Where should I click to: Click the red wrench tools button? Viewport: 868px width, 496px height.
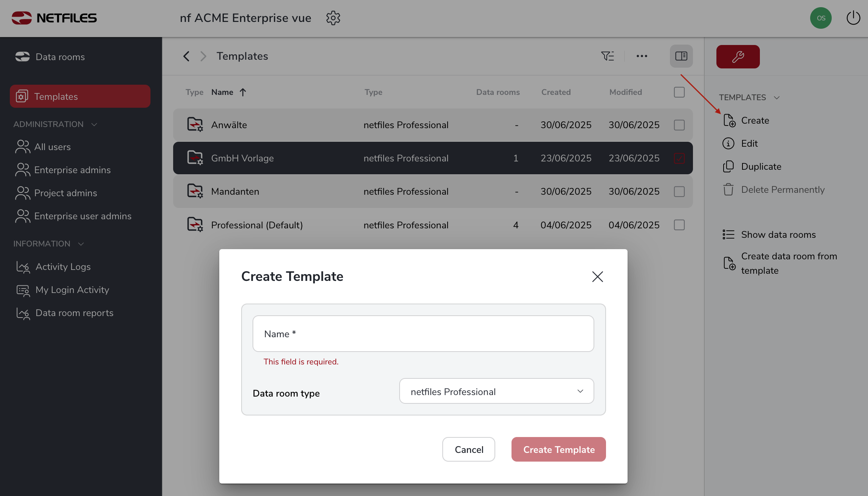point(738,57)
